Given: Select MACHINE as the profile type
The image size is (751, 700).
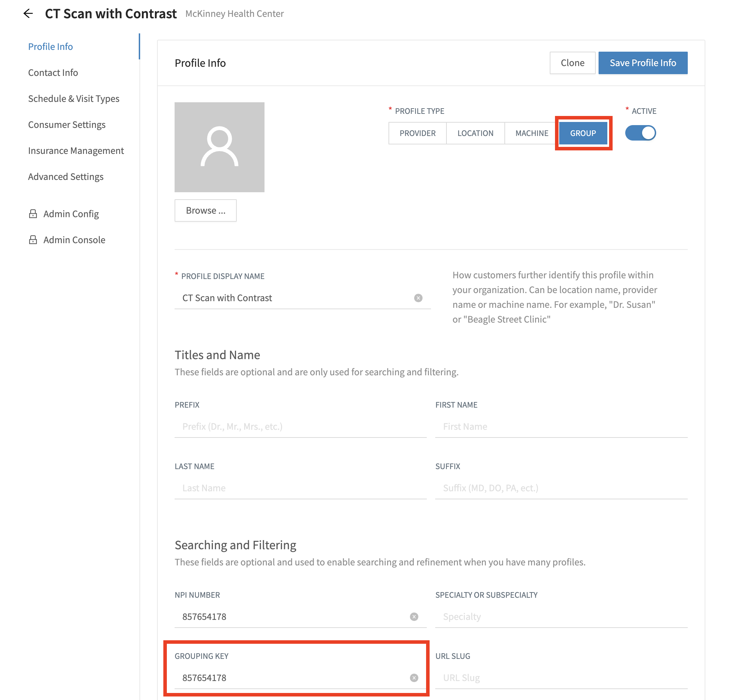Looking at the screenshot, I should pos(531,133).
